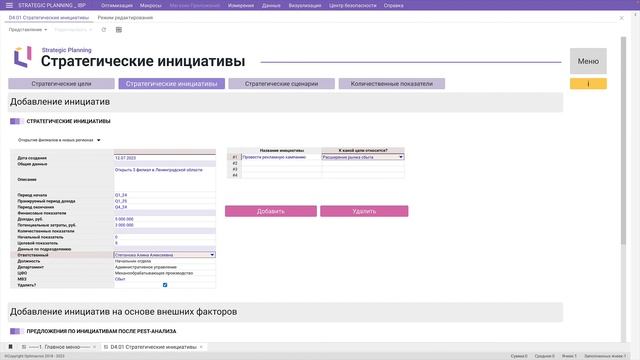Click the Период окончания value Q4_24
Viewport: 640px width, 360px height.
tap(164, 207)
